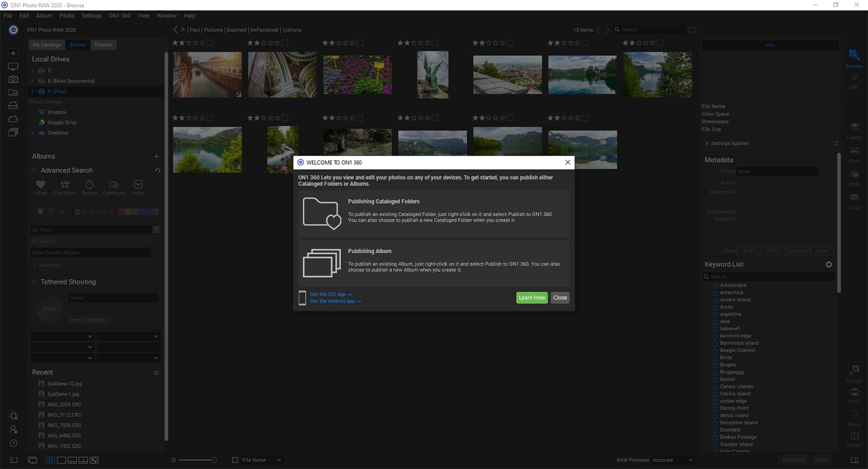868x469 pixels.
Task: Click the Learn How button
Action: (x=532, y=298)
